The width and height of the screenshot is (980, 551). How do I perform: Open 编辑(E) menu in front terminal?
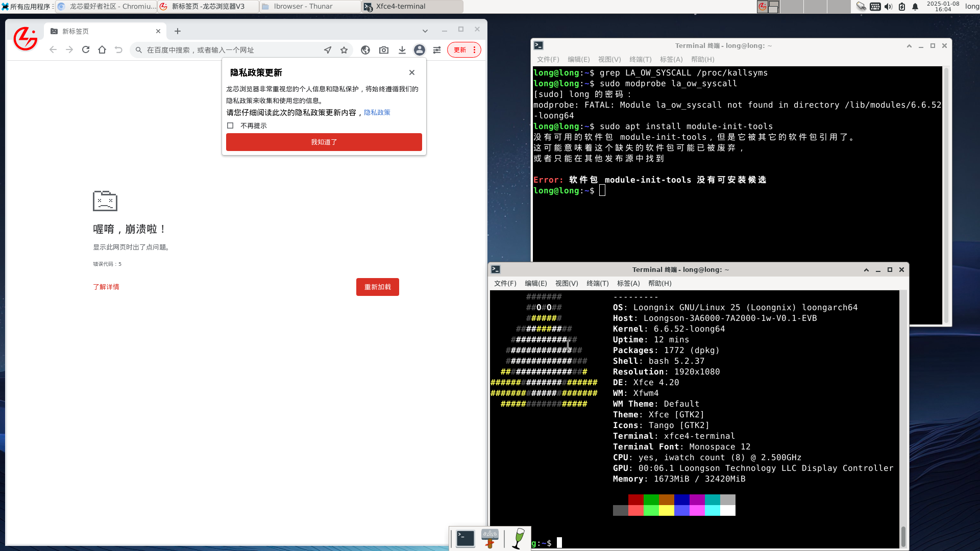(535, 283)
